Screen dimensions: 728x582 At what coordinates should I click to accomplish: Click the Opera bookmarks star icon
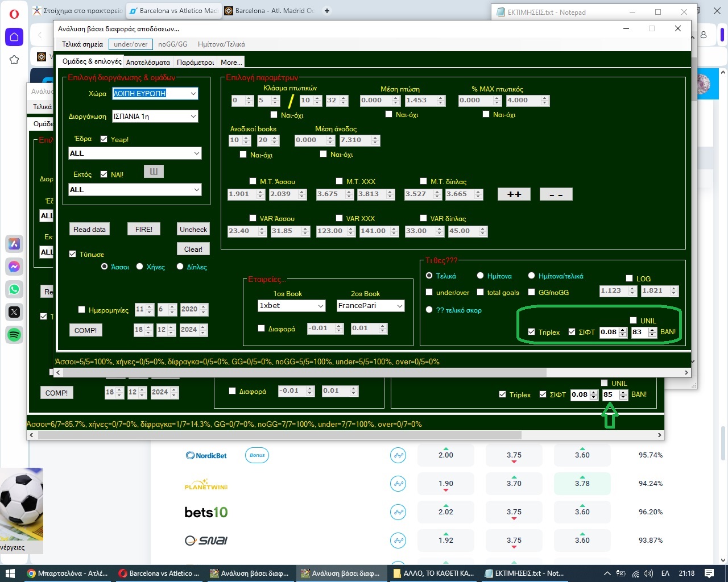[x=14, y=60]
